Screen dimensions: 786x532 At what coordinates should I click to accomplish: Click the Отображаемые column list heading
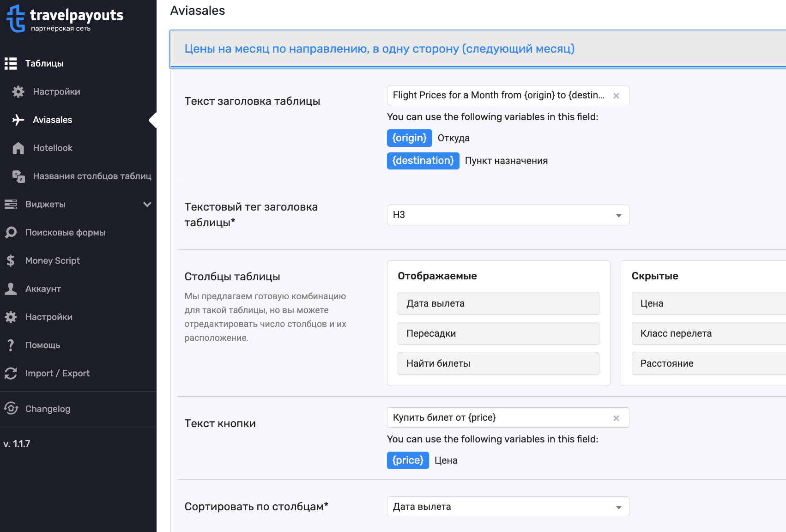(437, 276)
